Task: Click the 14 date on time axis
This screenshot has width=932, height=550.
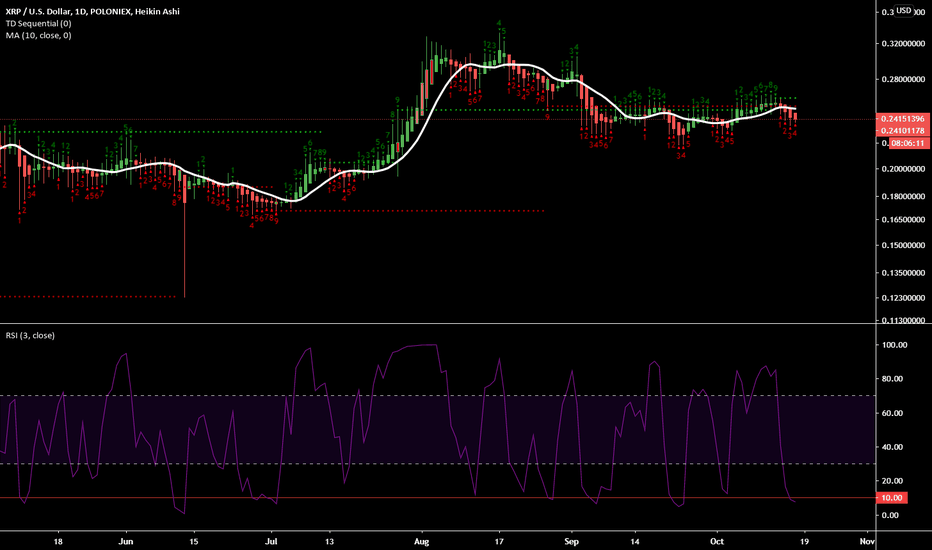Action: click(635, 542)
